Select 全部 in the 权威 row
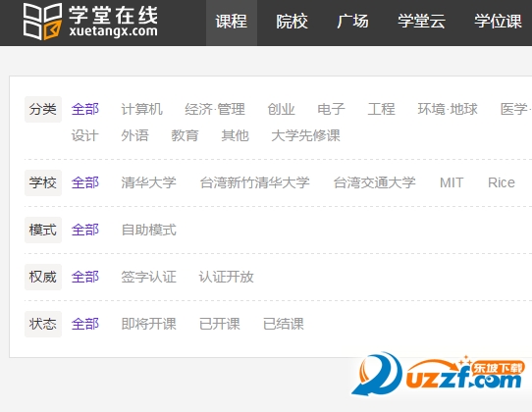 tap(85, 277)
